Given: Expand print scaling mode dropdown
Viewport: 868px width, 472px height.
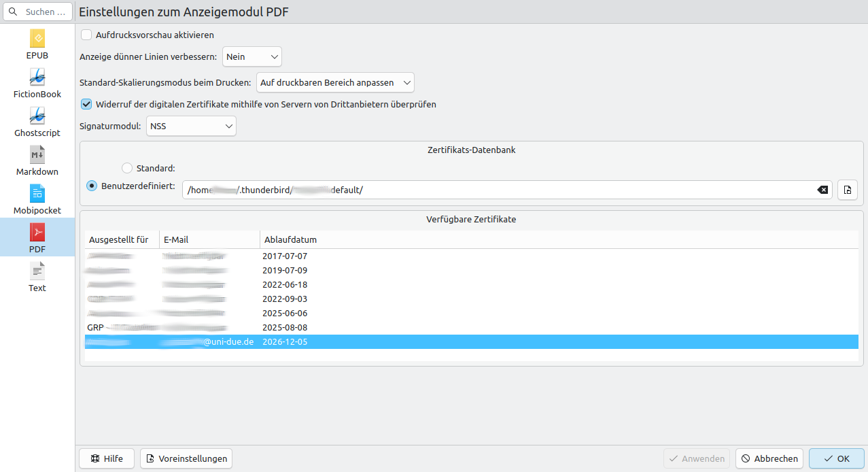Looking at the screenshot, I should click(335, 82).
